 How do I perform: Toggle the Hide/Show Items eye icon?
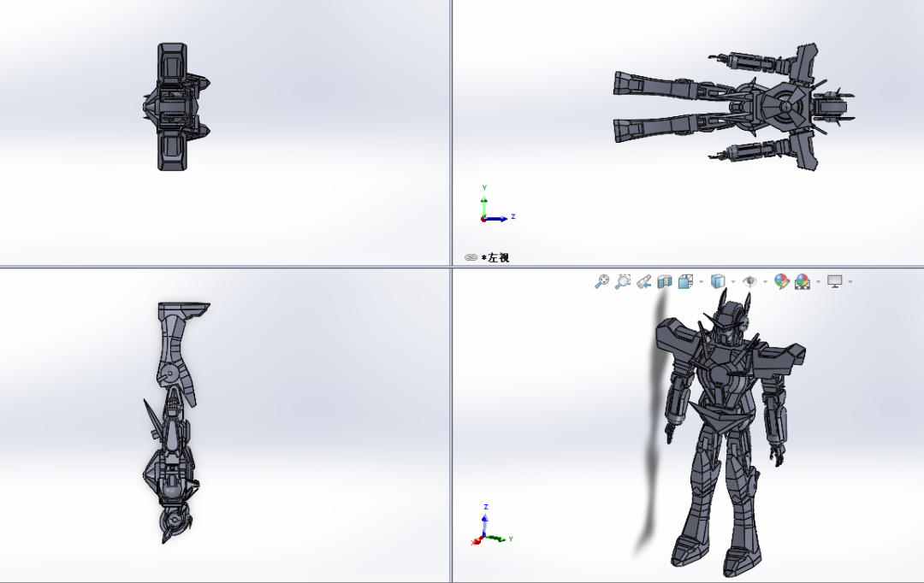click(x=749, y=281)
